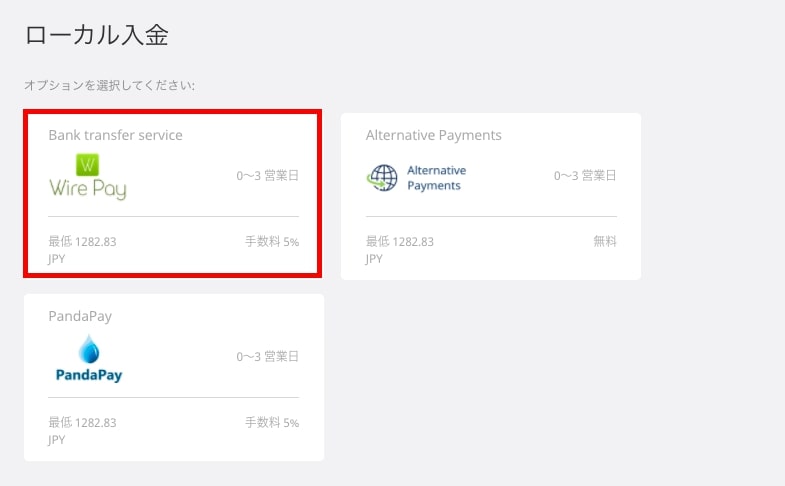Click the Wire Pay logo
Screen dimensions: 785x486
tap(88, 177)
